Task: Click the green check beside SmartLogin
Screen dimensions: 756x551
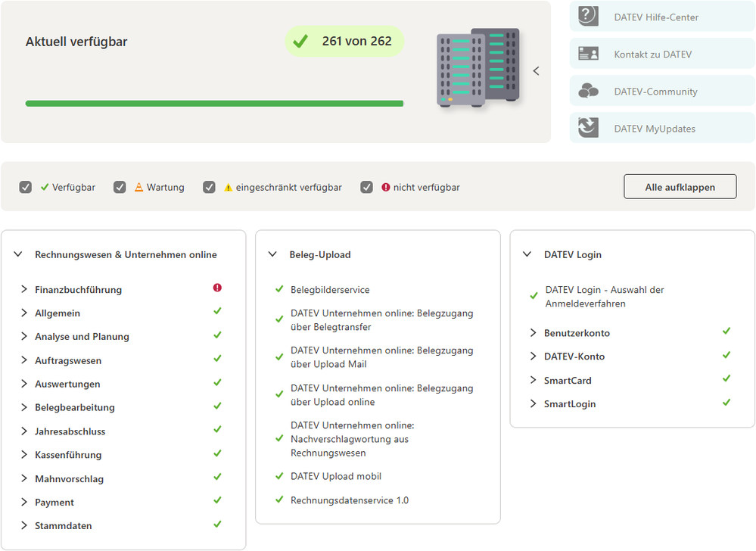Action: point(726,402)
